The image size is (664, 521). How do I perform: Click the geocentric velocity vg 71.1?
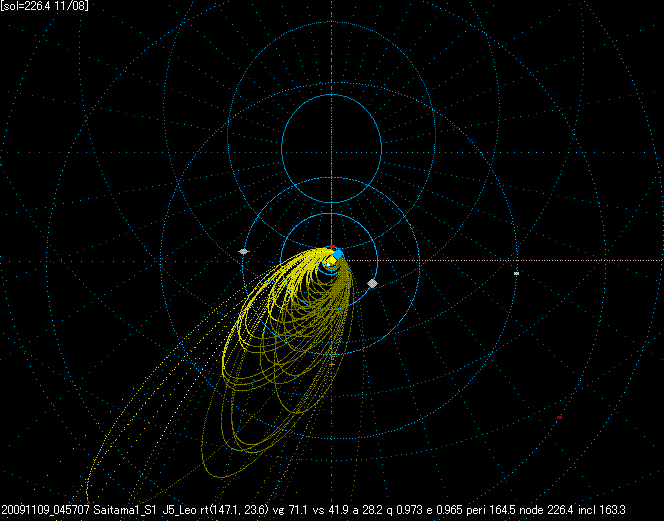click(x=290, y=510)
